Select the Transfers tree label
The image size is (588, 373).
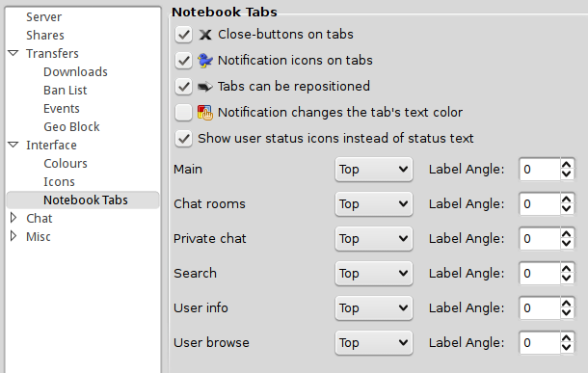pos(52,54)
